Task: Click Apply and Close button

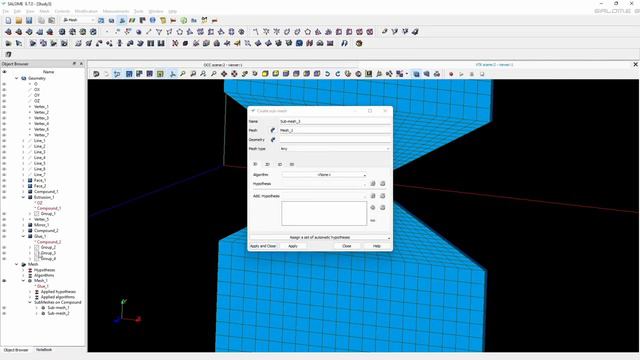Action: [263, 246]
